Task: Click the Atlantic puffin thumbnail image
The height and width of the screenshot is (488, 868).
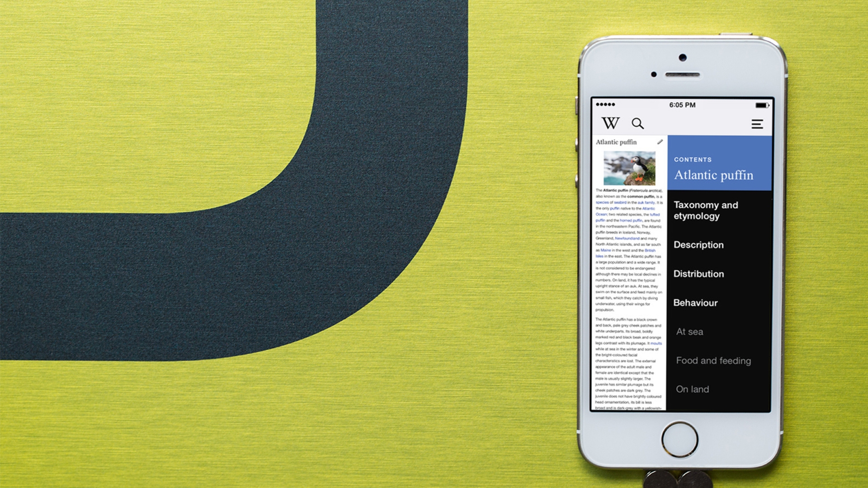Action: (x=628, y=173)
